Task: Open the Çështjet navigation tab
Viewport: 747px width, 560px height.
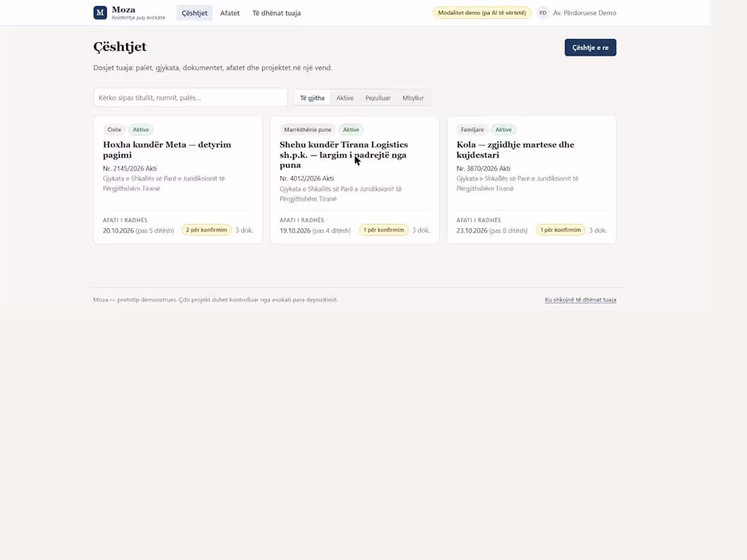Action: pyautogui.click(x=194, y=13)
